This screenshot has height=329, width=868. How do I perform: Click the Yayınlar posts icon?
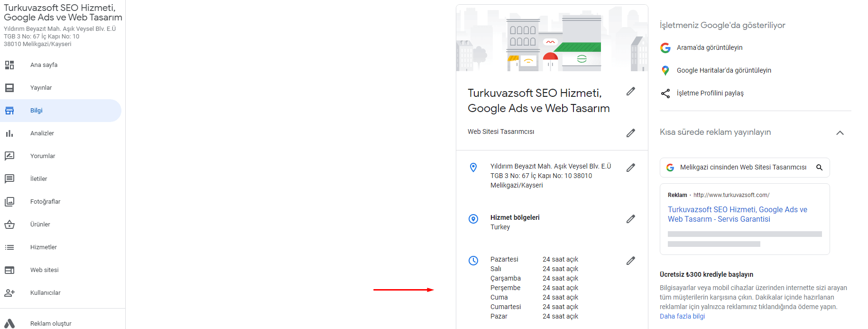click(9, 88)
